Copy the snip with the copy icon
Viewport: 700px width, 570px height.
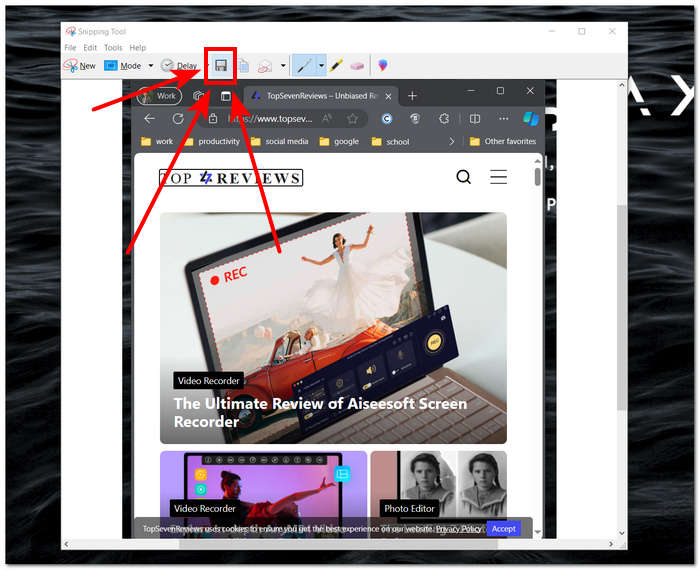243,66
